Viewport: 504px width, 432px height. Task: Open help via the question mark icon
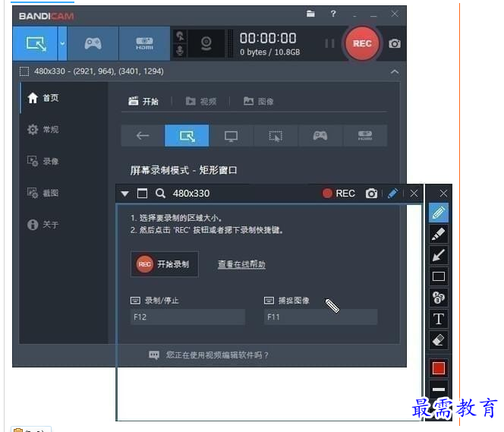pos(333,14)
